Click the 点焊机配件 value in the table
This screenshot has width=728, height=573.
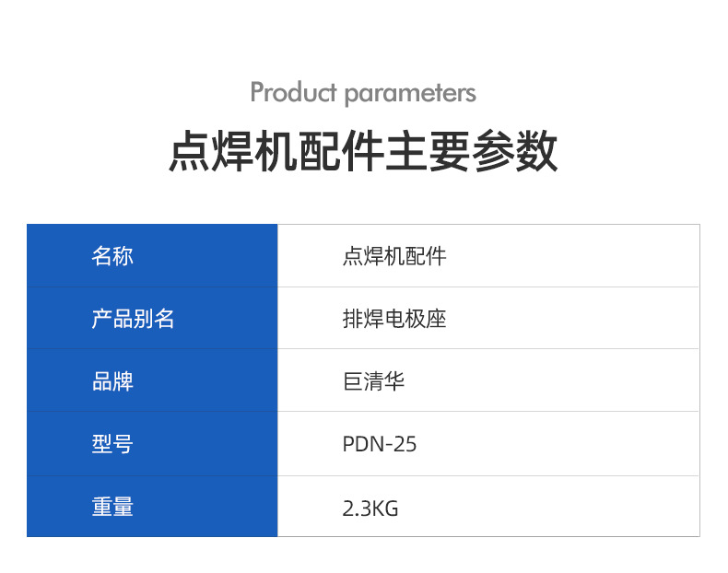[394, 256]
